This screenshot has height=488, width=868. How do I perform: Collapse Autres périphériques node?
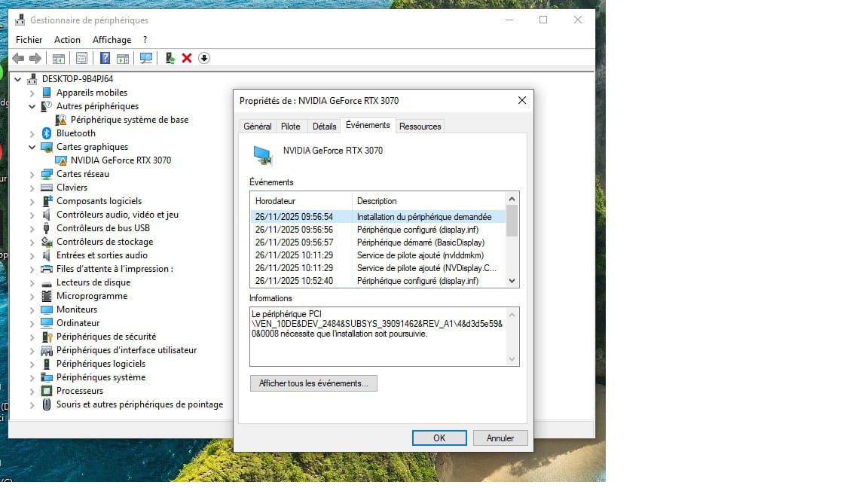[x=32, y=106]
